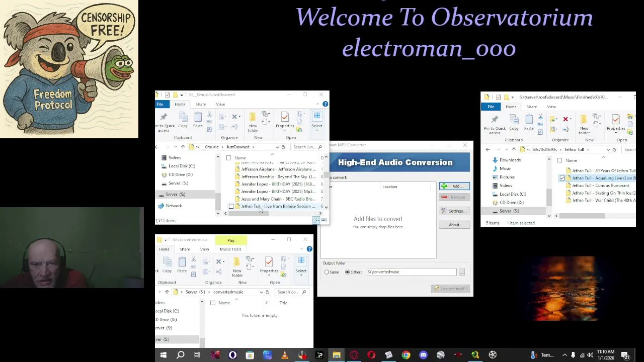The image size is (644, 362).
Task: Collapse the ribbon in convertedmusic window
Action: coord(301,249)
